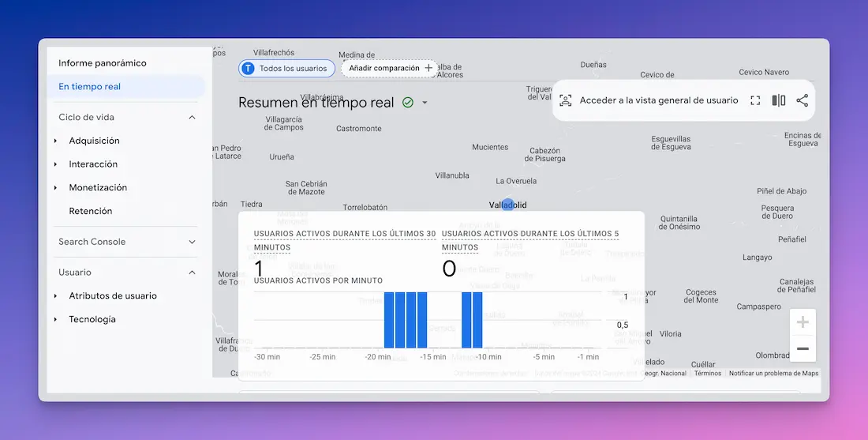Click Añadir comparación button
The height and width of the screenshot is (440, 868).
point(390,69)
